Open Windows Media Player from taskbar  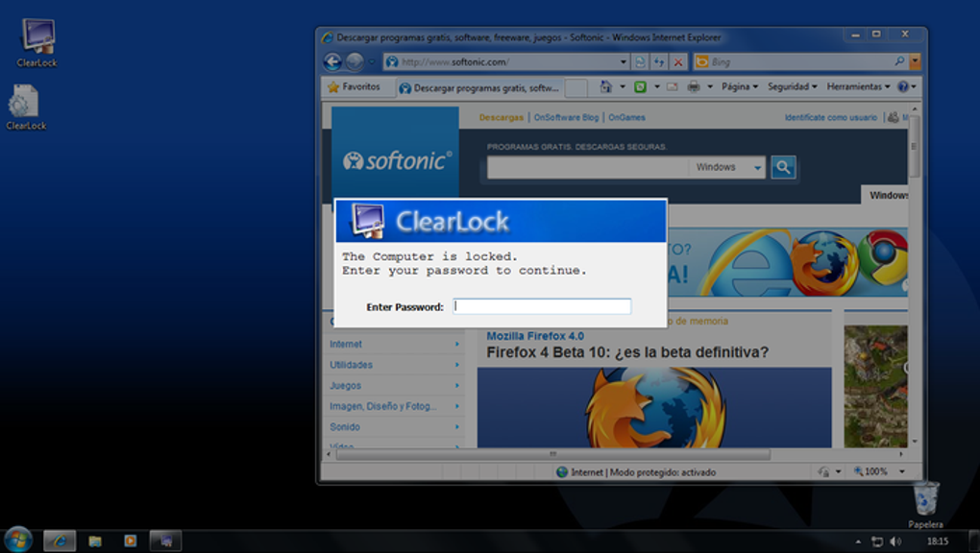[x=130, y=541]
